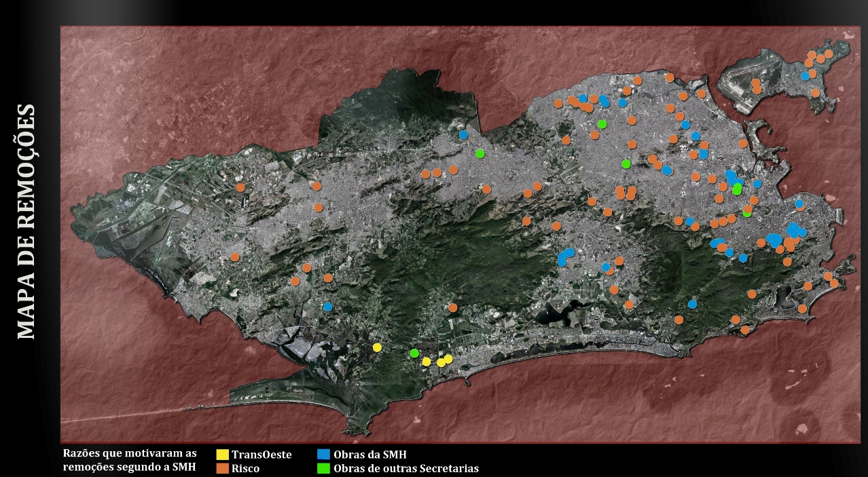This screenshot has width=868, height=477.
Task: Select the 'Risco' legend label
Action: click(245, 468)
